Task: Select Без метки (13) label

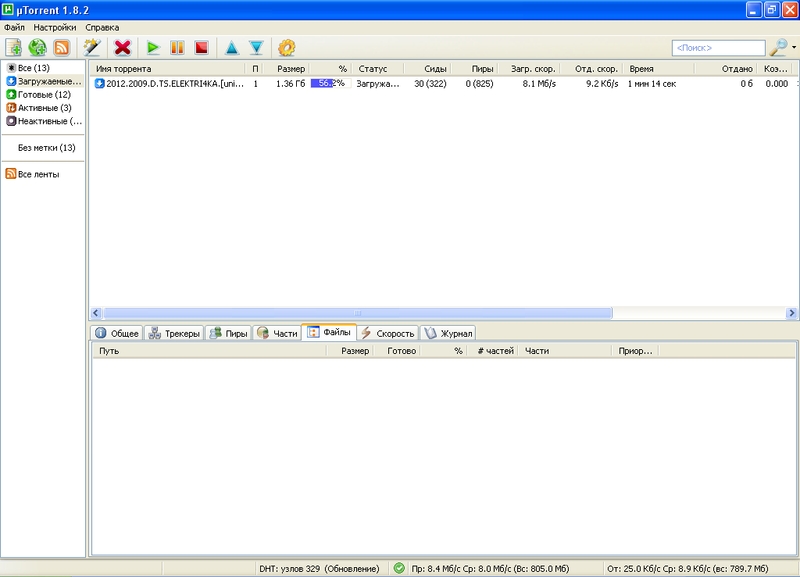Action: pos(46,147)
